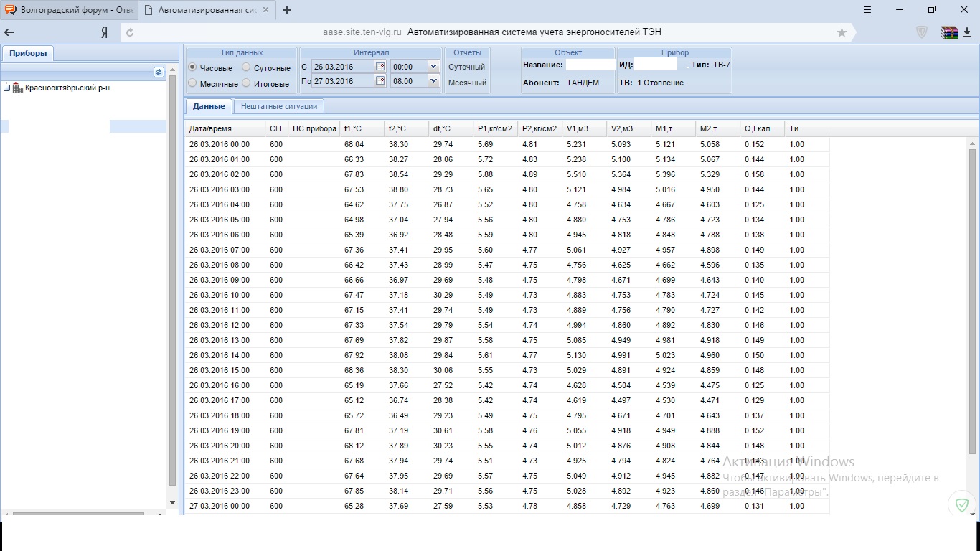
Task: Open the browser downloads icon
Action: [x=968, y=32]
